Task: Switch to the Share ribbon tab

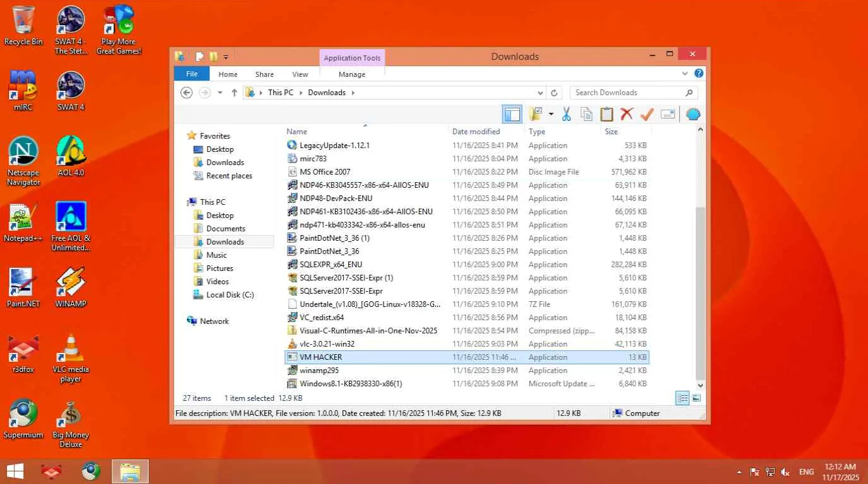Action: point(264,74)
